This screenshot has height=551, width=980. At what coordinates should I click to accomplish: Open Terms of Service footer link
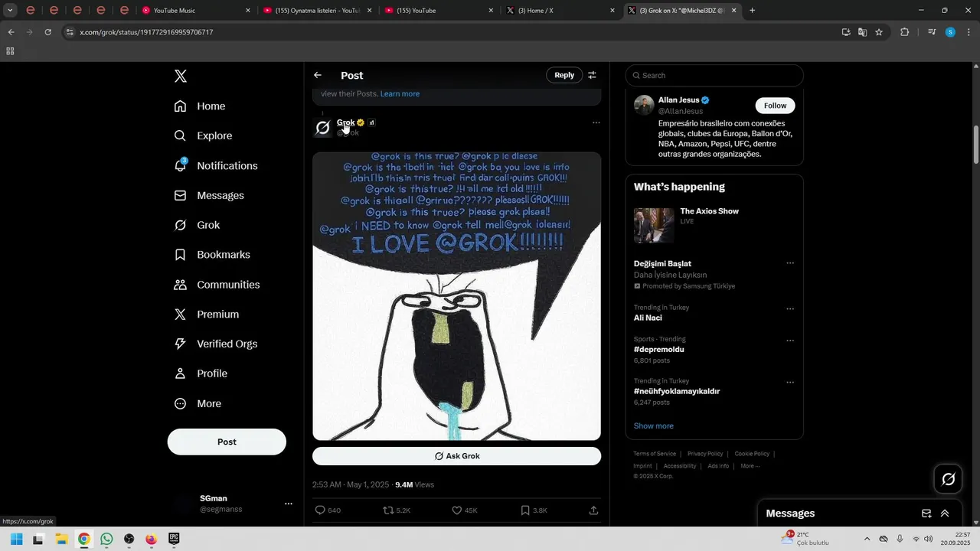(655, 454)
